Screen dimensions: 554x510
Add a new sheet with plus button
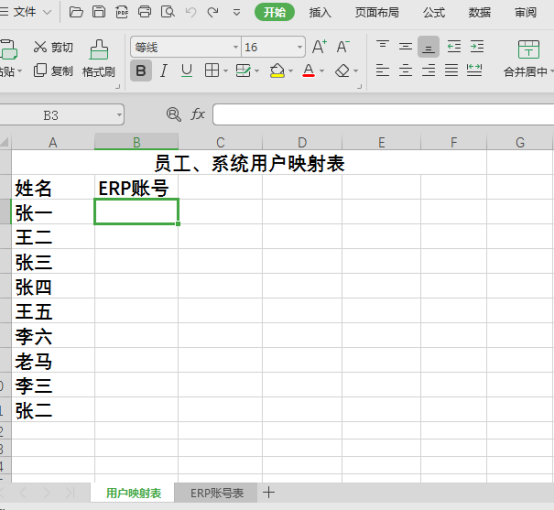tap(269, 492)
